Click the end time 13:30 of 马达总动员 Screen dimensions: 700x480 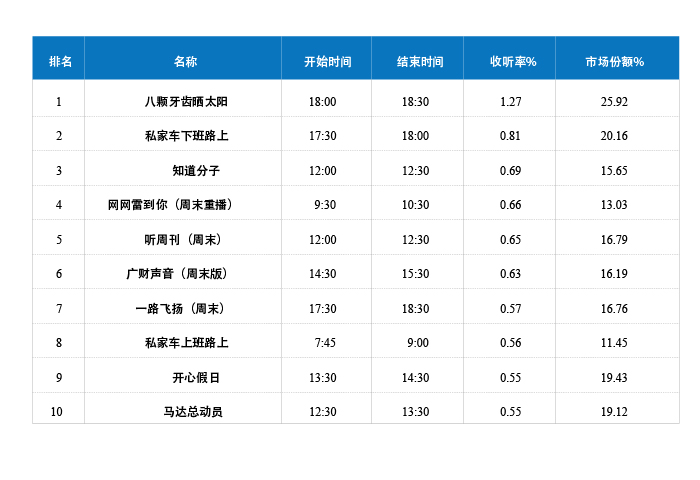click(x=416, y=411)
